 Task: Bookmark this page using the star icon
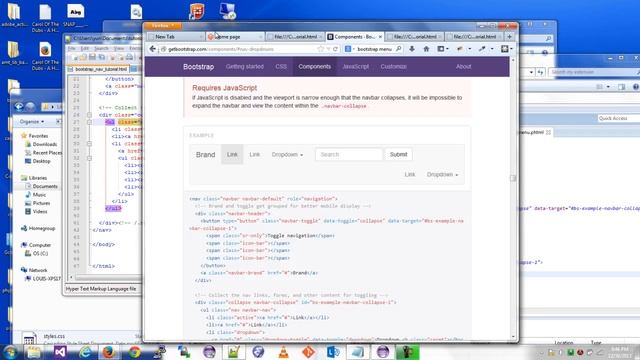pos(321,49)
